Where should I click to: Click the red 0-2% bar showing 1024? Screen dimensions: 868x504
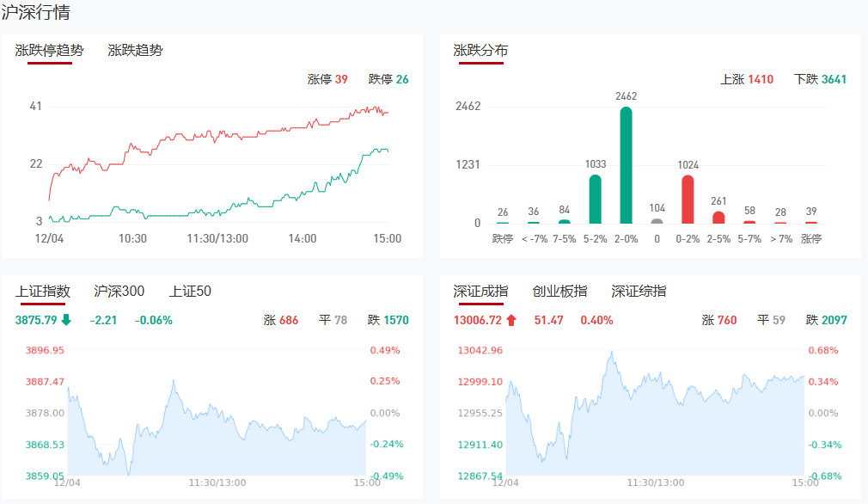coord(688,200)
